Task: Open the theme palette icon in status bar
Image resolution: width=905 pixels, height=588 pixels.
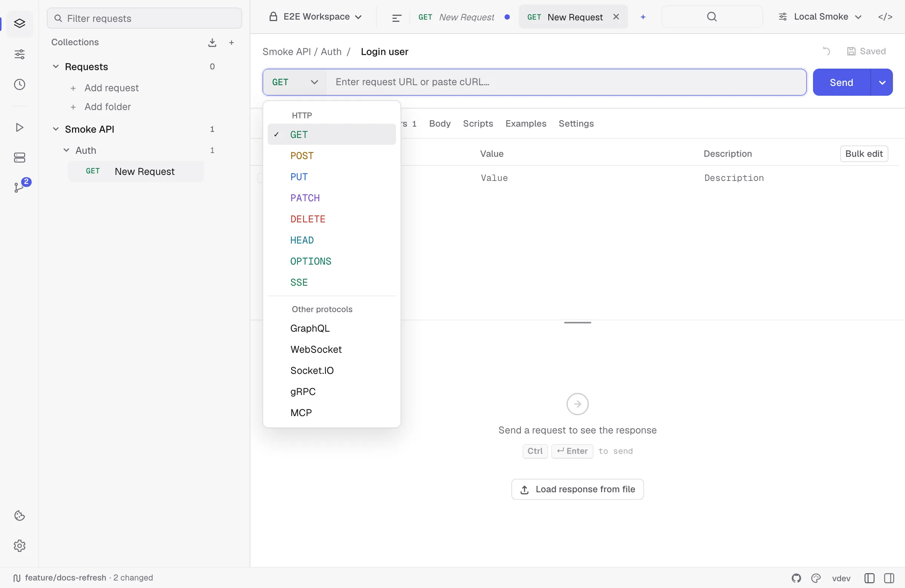Action: pos(816,578)
